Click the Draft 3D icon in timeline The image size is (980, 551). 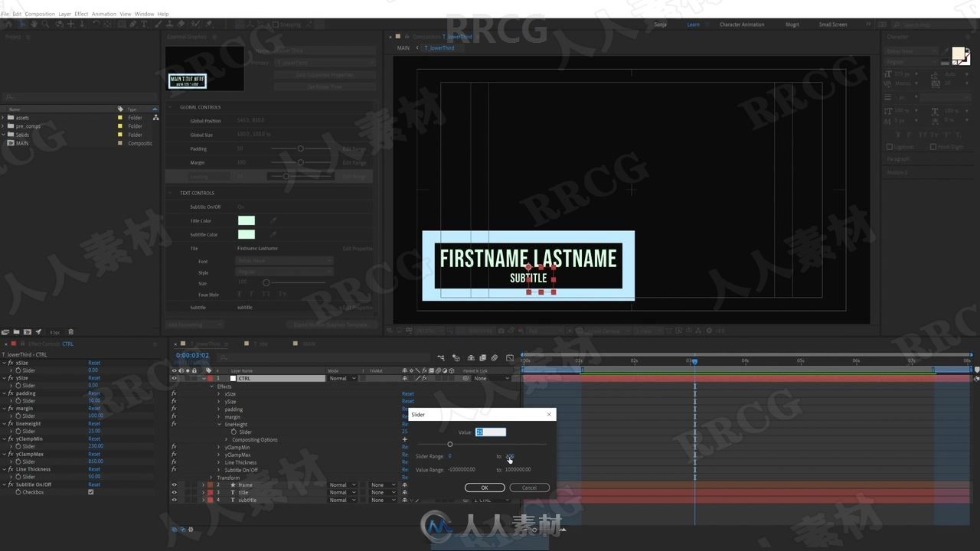pyautogui.click(x=456, y=357)
